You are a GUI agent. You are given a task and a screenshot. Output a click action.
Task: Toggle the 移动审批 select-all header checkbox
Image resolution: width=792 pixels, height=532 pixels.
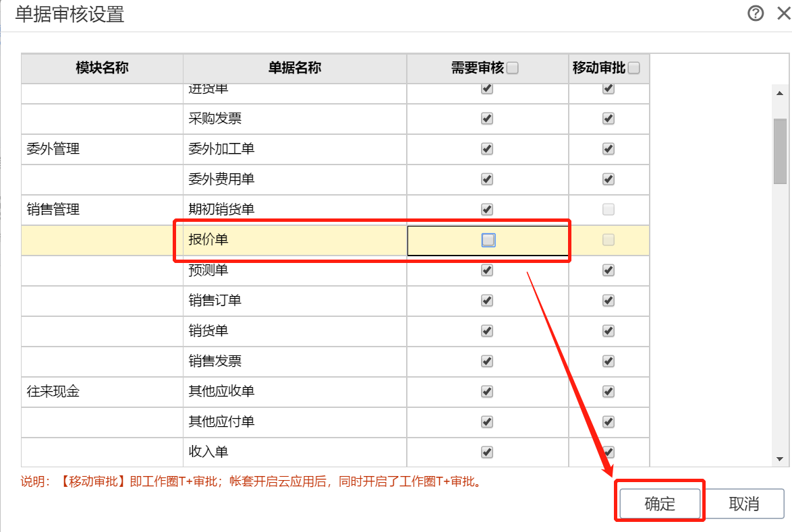(633, 68)
